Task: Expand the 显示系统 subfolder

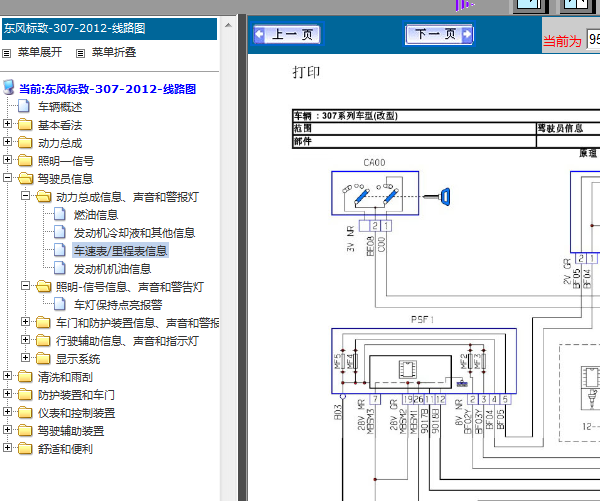Action: pos(25,357)
